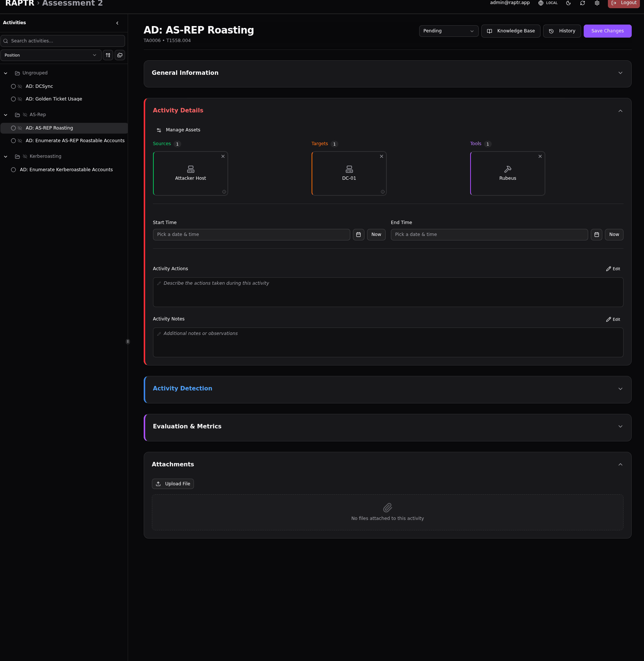The width and height of the screenshot is (644, 661).
Task: Remove the Attacker Host source card
Action: 223,156
